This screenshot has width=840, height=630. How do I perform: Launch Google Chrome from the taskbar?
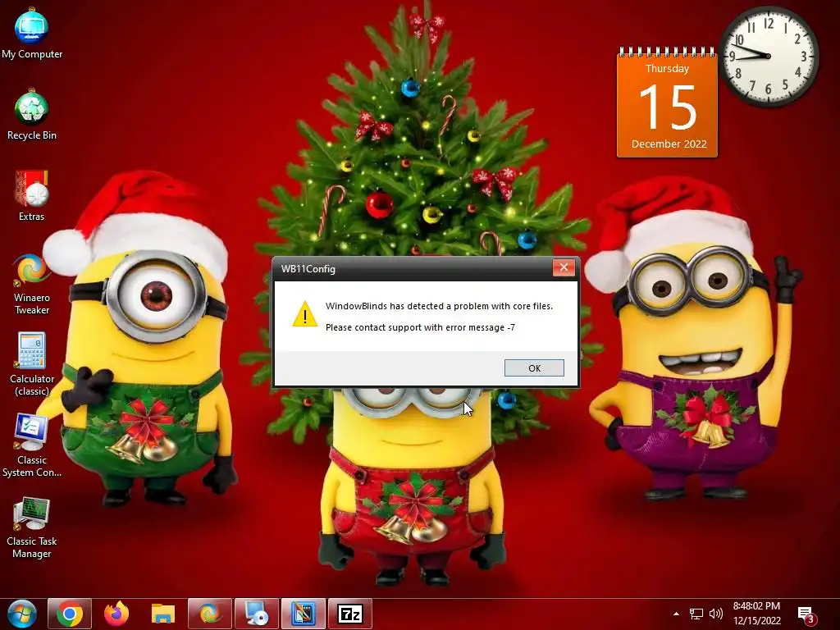(x=70, y=614)
